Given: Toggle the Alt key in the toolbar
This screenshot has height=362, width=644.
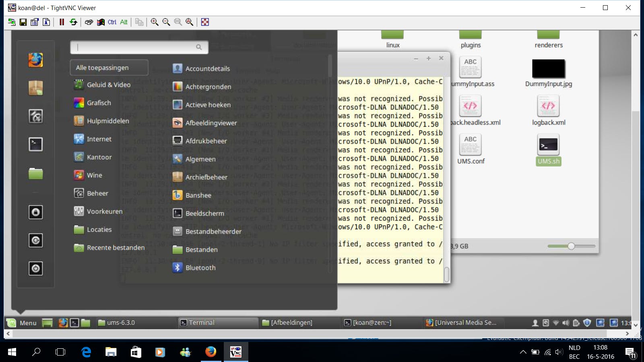Looking at the screenshot, I should point(124,22).
